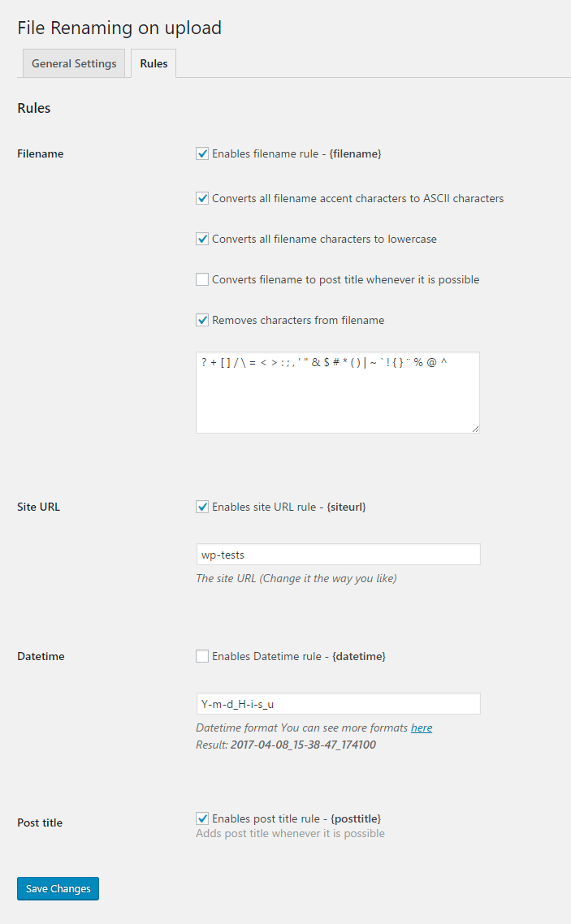
Task: Disable the filename rule checkbox
Action: 202,153
